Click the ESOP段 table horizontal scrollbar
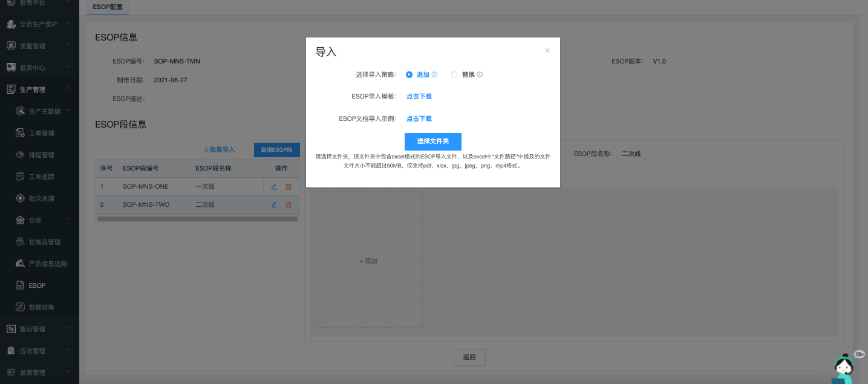868x384 pixels. coord(197,219)
